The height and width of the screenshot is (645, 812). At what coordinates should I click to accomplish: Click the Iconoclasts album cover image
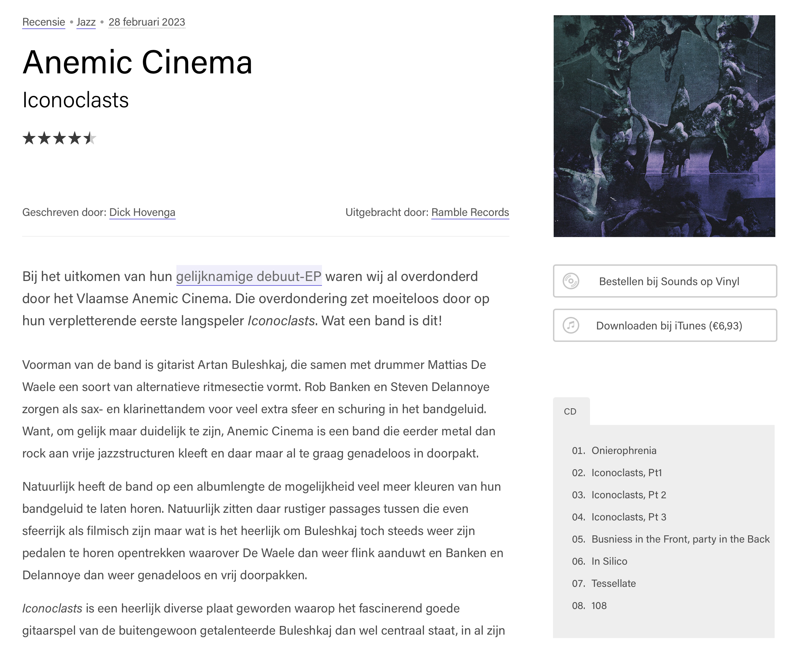coord(664,126)
